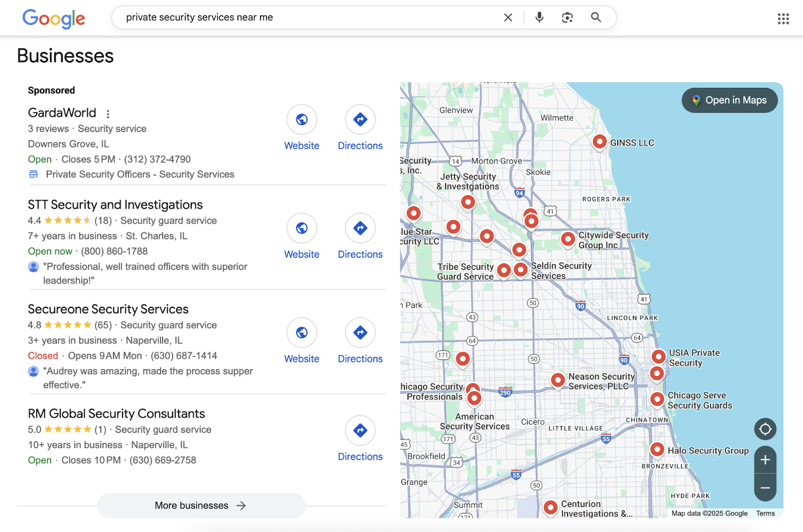Recenter the map with the location icon
Screen dimensions: 803x532
point(765,429)
